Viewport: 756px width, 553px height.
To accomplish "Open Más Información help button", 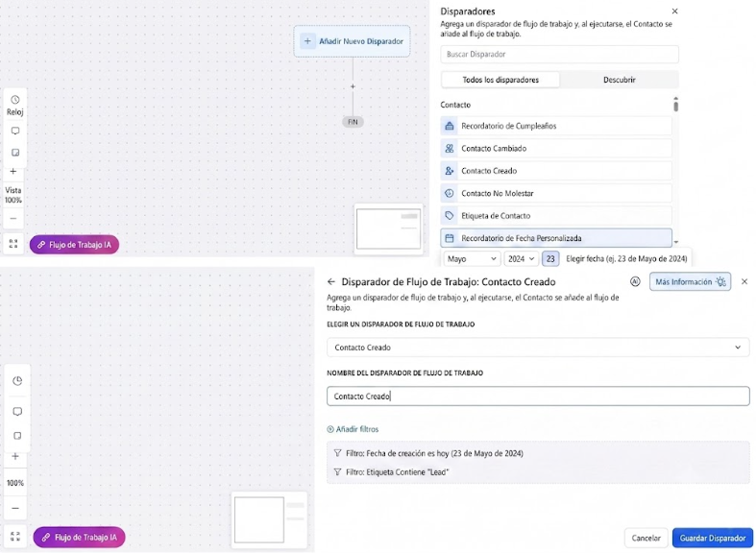I will click(690, 282).
